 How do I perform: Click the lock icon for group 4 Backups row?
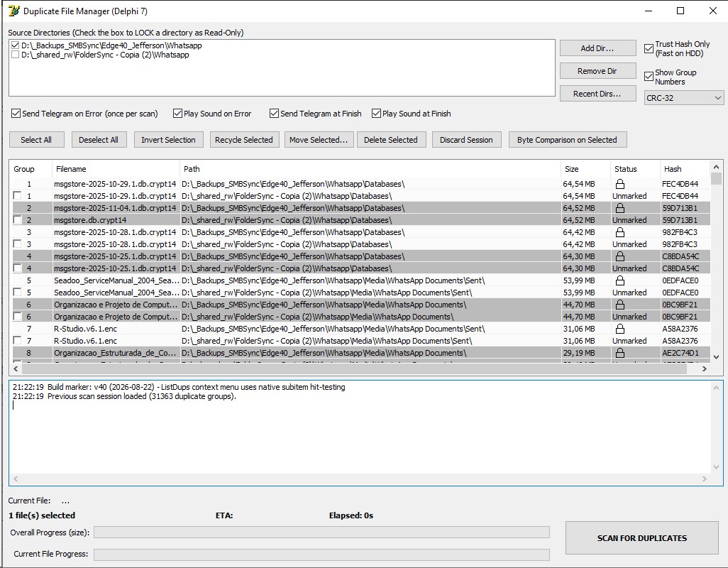click(620, 256)
